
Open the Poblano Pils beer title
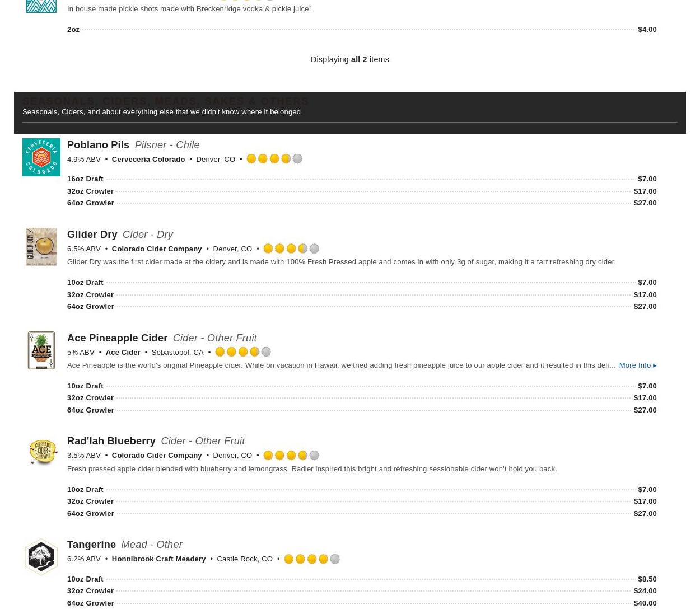[98, 144]
